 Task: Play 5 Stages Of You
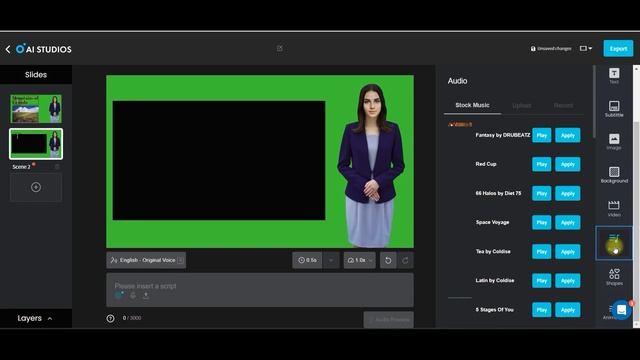coord(542,310)
